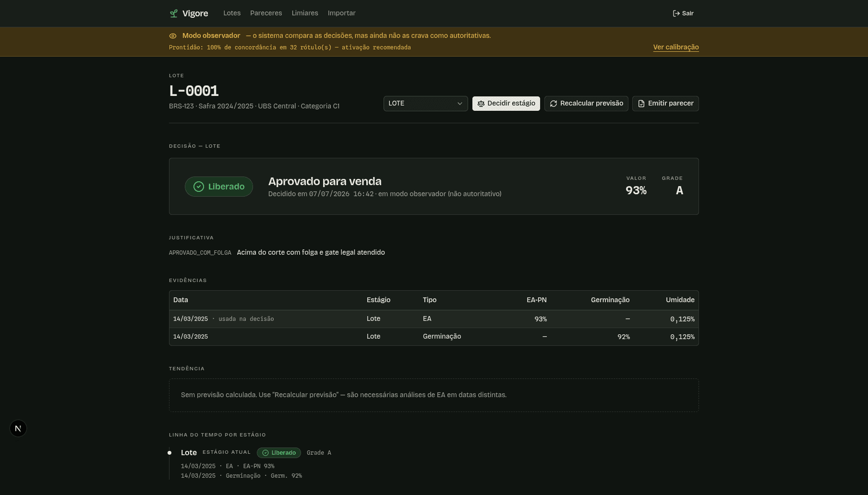The height and width of the screenshot is (495, 868).
Task: Click the round N badge icon
Action: pyautogui.click(x=18, y=428)
